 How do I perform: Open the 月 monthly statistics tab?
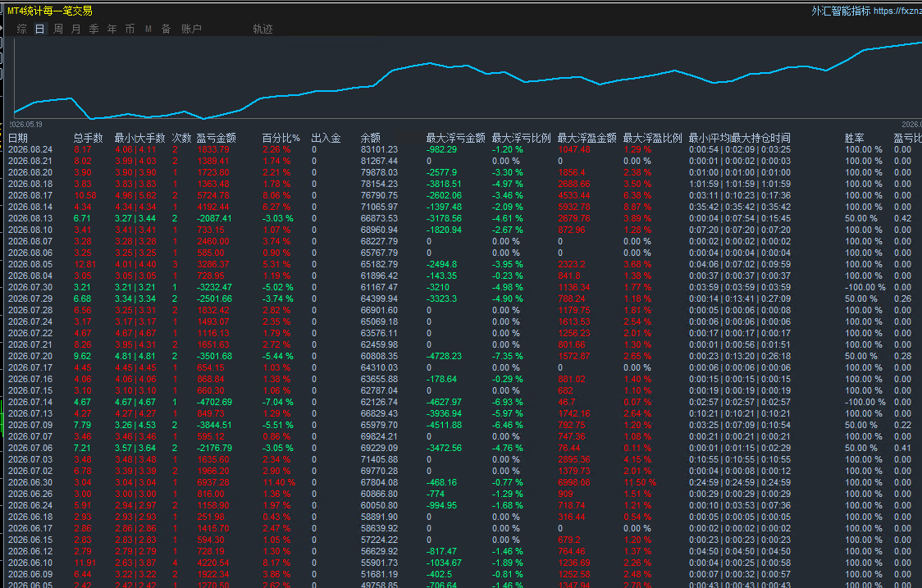pos(76,29)
